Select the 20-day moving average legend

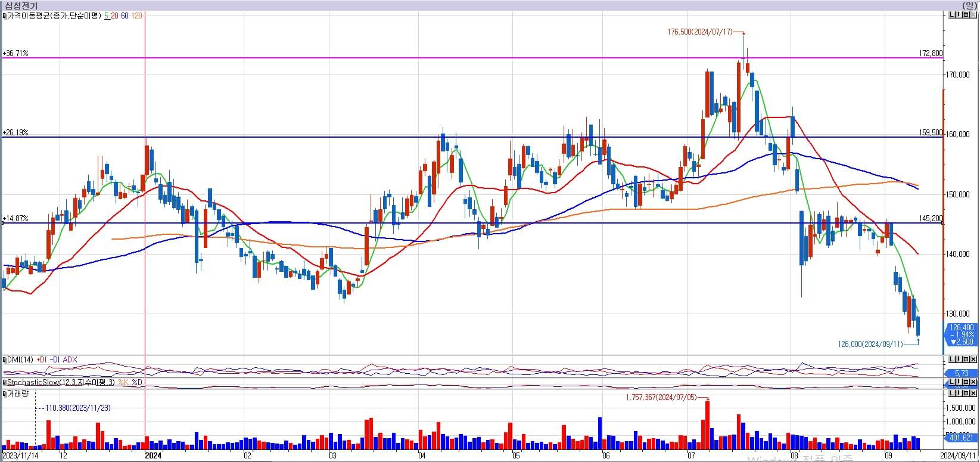(114, 16)
